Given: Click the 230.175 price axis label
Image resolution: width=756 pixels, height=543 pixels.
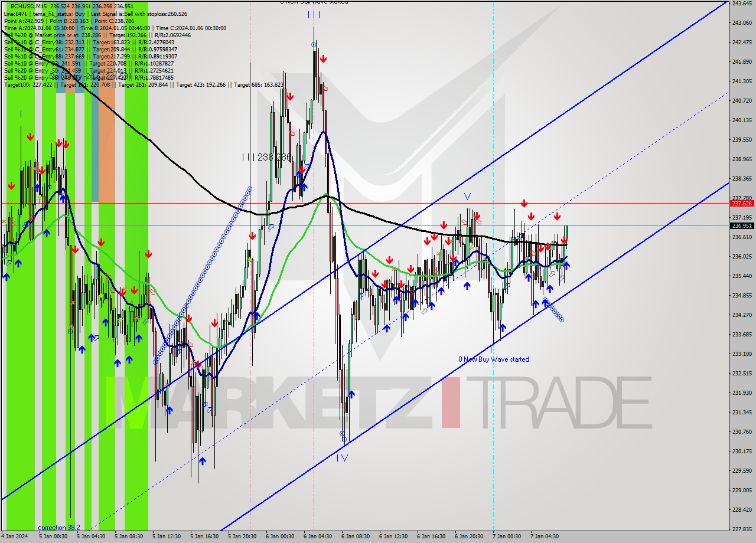Looking at the screenshot, I should pos(742,452).
